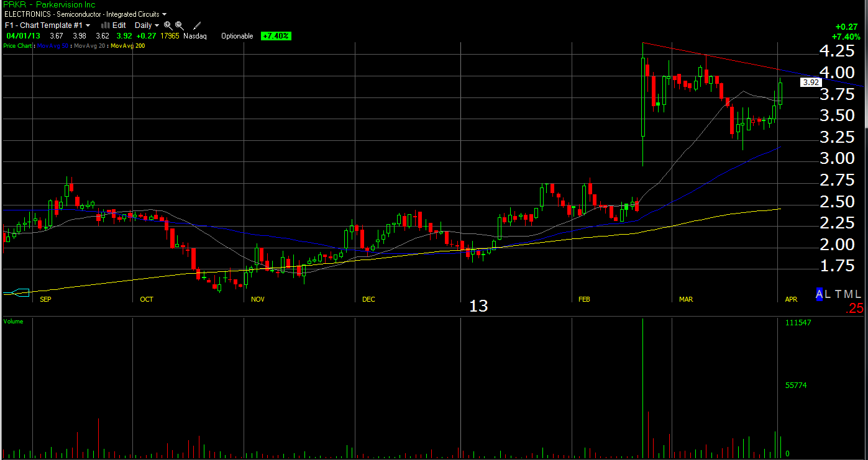The height and width of the screenshot is (460, 868).
Task: Select the A scaling option
Action: 820,294
